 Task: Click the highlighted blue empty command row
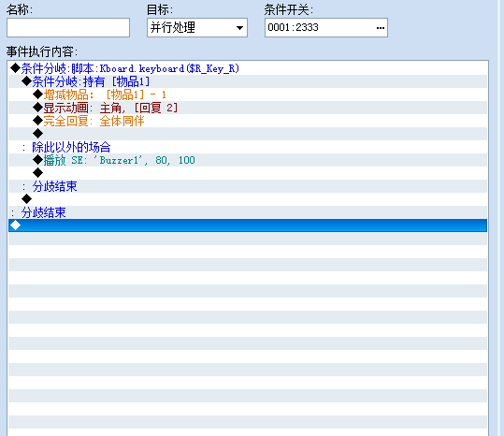pos(248,225)
